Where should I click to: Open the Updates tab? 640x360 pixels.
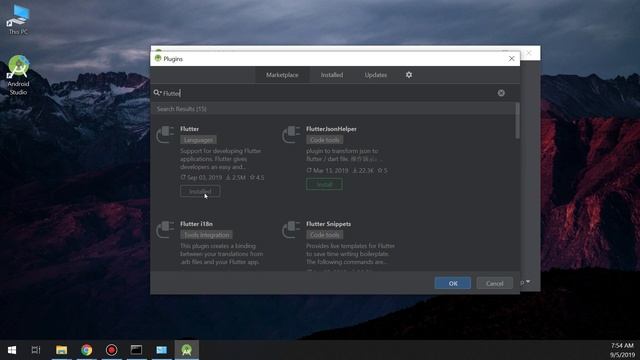click(376, 75)
